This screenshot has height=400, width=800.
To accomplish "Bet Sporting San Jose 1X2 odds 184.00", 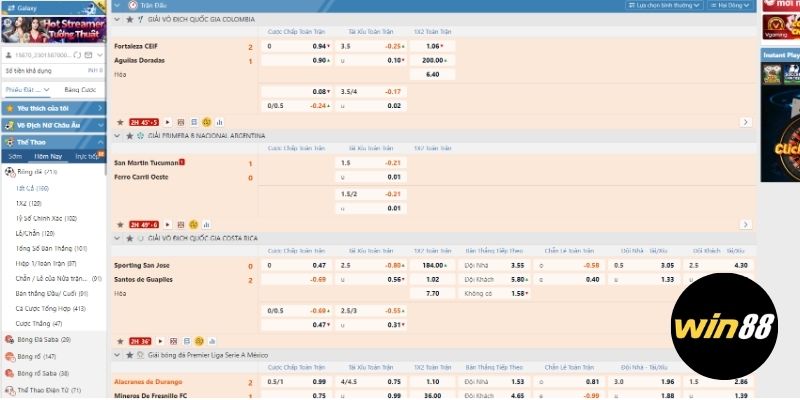I will (x=432, y=266).
